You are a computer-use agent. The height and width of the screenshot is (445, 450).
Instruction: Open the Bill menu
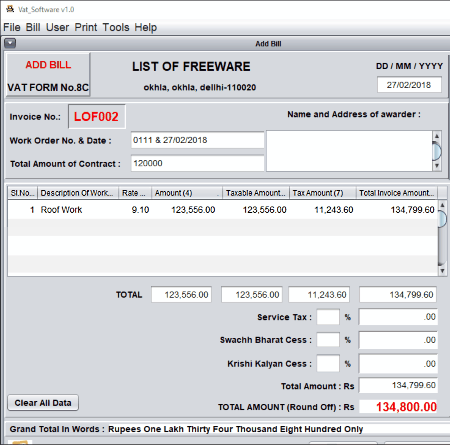(33, 27)
